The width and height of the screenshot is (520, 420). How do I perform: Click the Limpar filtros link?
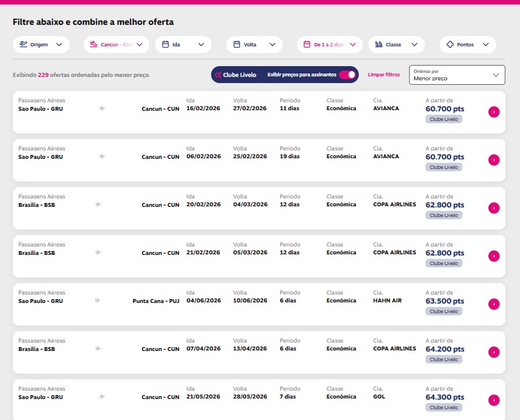click(x=384, y=75)
